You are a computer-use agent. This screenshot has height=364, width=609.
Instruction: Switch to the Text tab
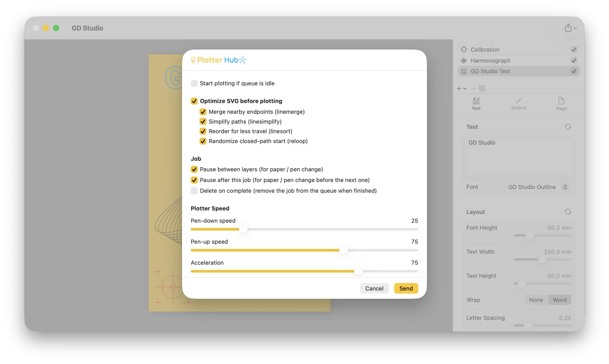tap(476, 104)
